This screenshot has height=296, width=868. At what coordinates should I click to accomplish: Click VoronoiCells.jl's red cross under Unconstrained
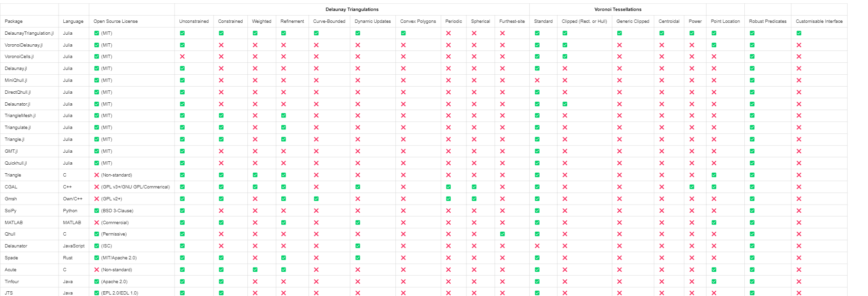[182, 57]
